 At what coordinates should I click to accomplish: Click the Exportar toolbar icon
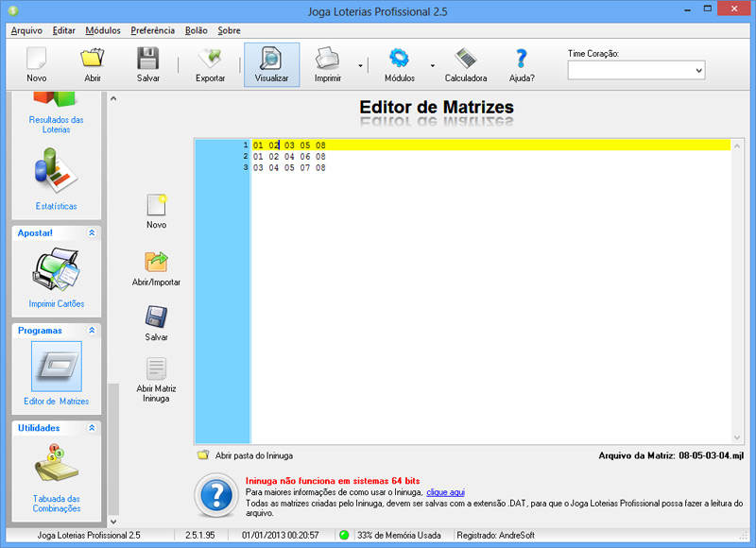[210, 63]
